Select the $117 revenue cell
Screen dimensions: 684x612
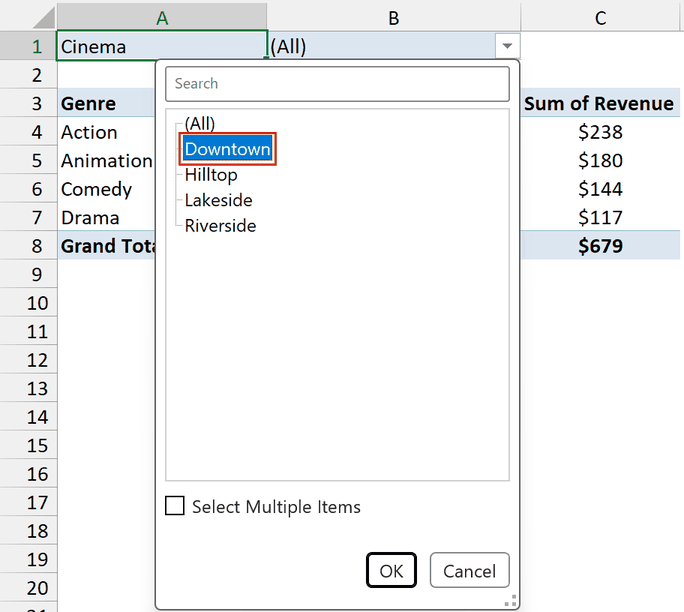600,217
